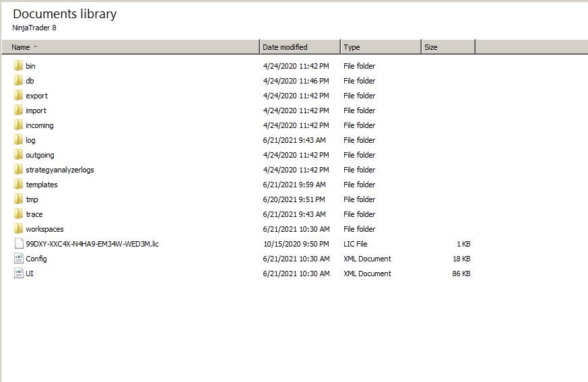
Task: Click the 'LIC File' type cell
Action: pos(355,244)
